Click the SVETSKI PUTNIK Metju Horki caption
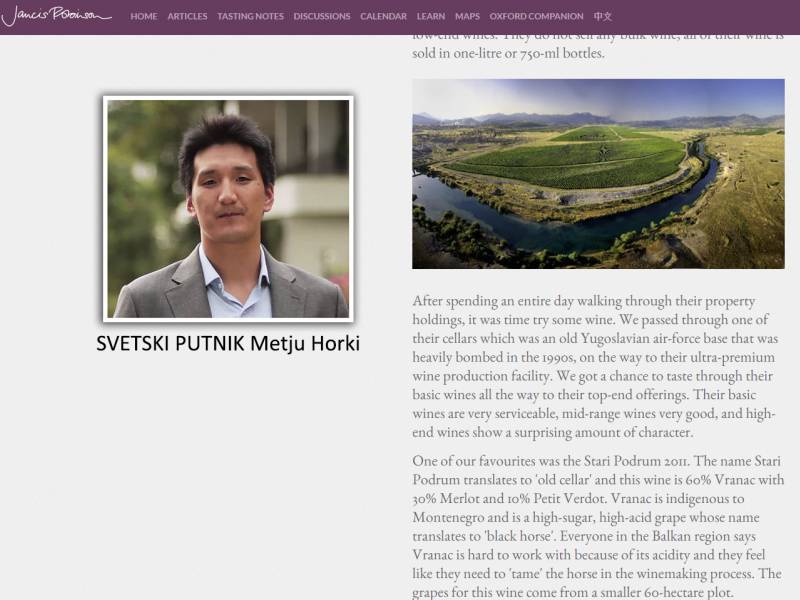 click(228, 344)
